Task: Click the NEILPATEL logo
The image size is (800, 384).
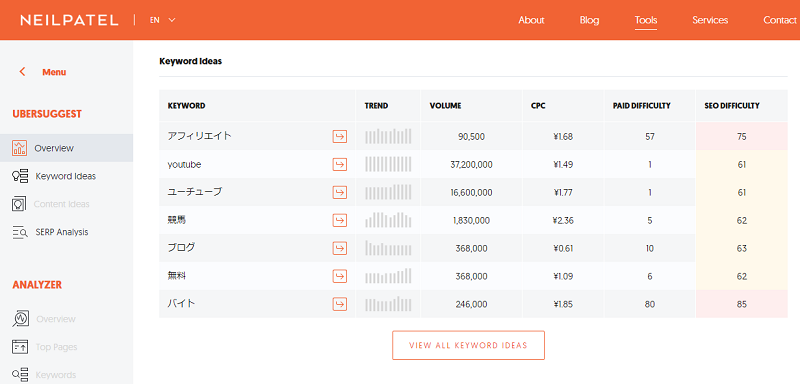Action: pyautogui.click(x=69, y=20)
